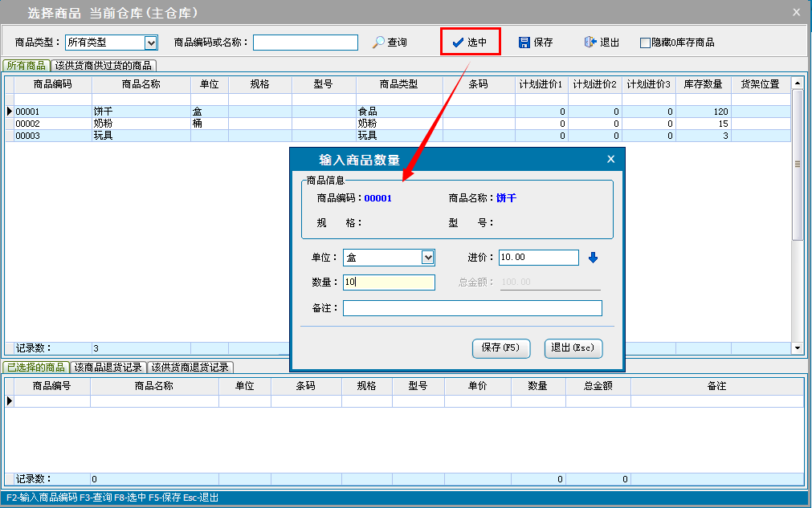Sort by 库存数量 column header
The height and width of the screenshot is (508, 812).
tap(703, 84)
